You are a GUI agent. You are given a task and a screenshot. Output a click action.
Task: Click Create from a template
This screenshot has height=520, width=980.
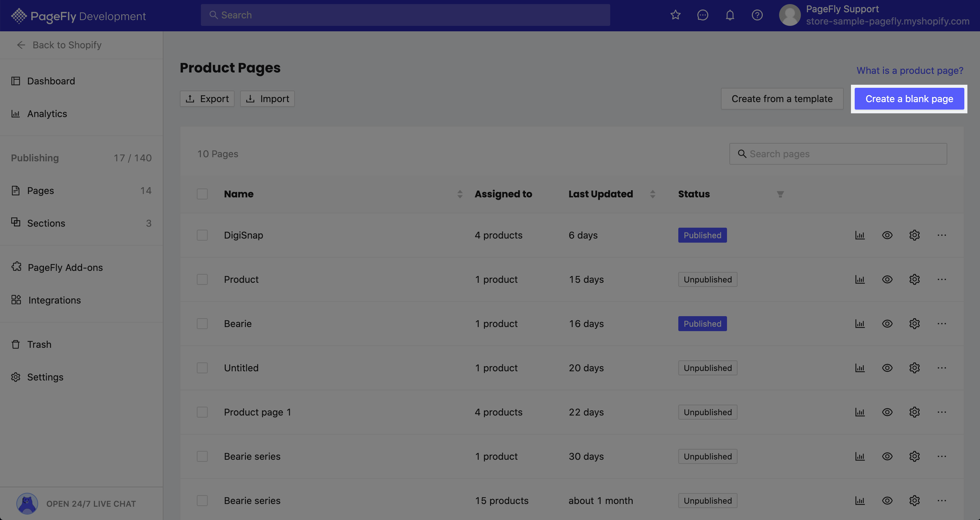(782, 99)
